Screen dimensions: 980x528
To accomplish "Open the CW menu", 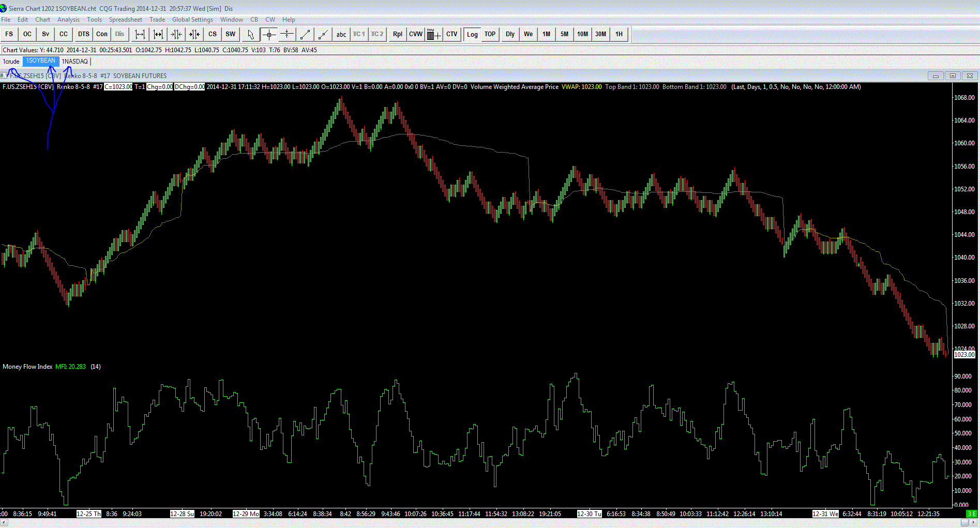I will coord(270,20).
